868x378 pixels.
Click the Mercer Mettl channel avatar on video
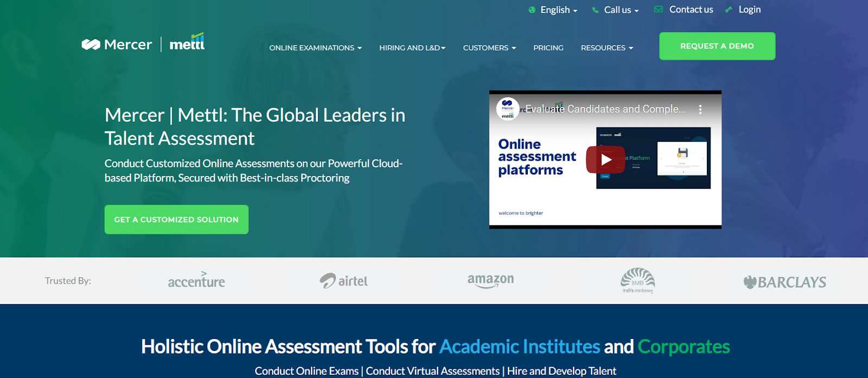click(508, 109)
